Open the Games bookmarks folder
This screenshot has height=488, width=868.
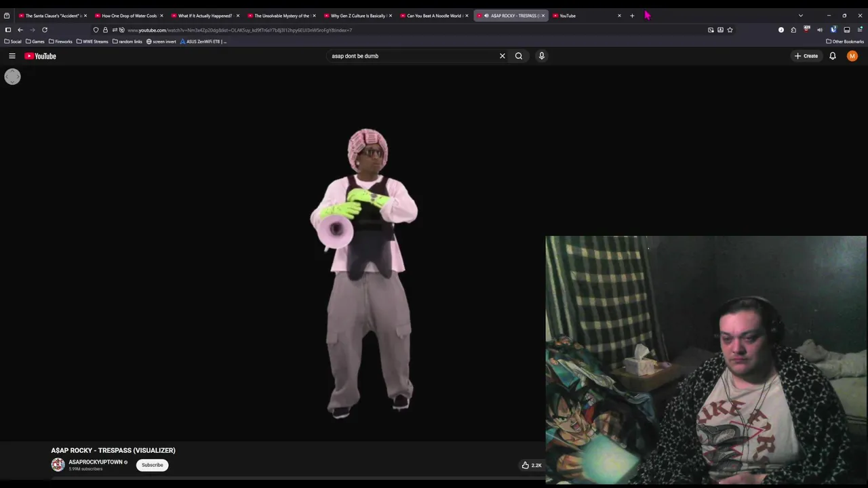tap(35, 41)
